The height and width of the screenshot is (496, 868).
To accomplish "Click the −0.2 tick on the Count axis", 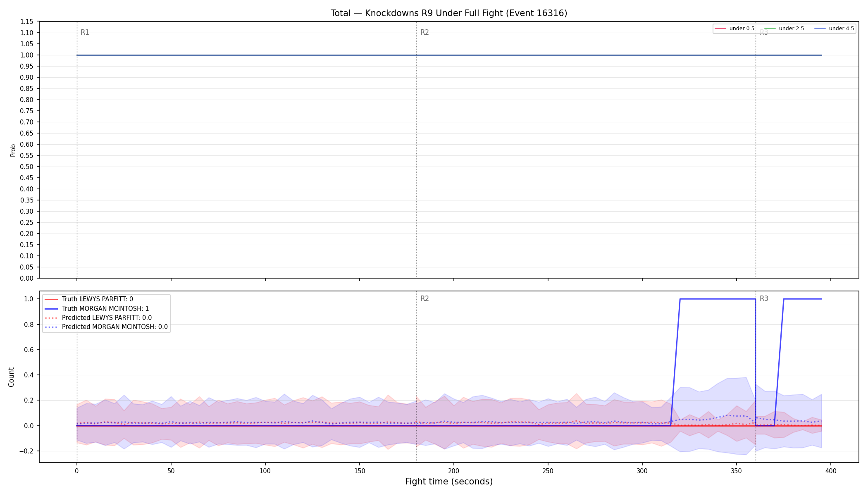I will (x=26, y=451).
